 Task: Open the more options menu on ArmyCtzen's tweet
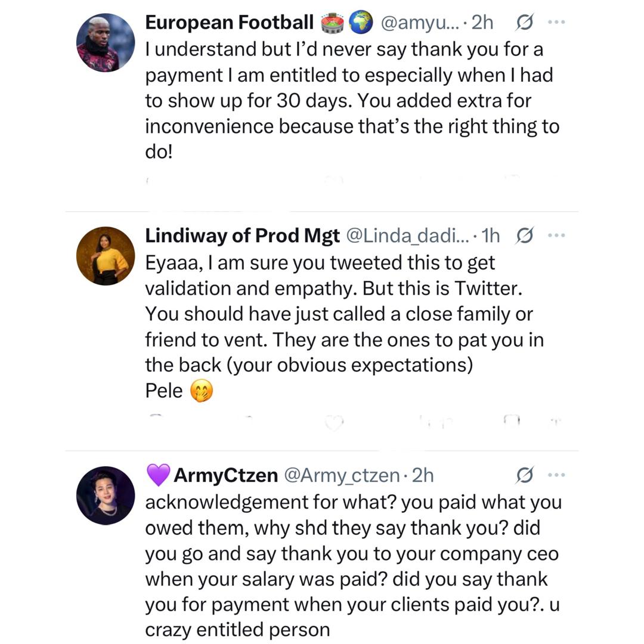tap(557, 475)
